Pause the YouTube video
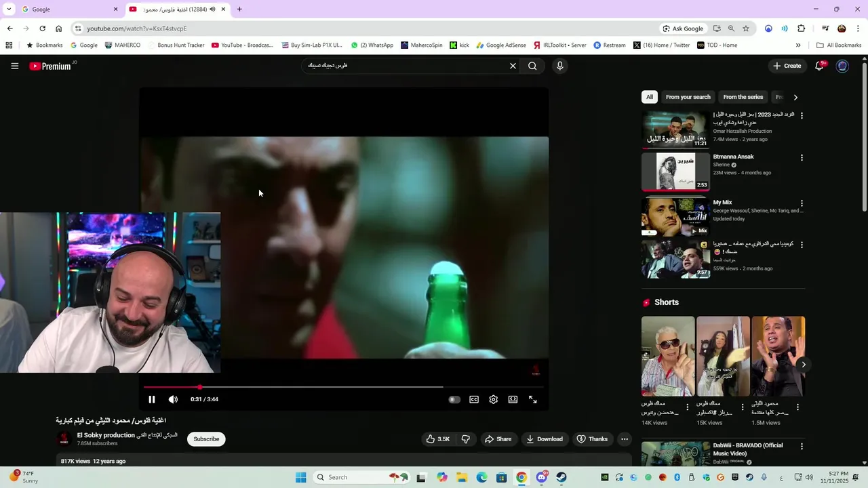868x488 pixels. click(x=152, y=399)
